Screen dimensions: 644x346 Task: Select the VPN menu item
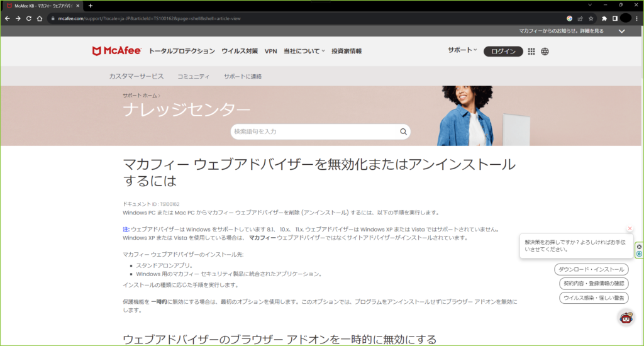(x=270, y=52)
